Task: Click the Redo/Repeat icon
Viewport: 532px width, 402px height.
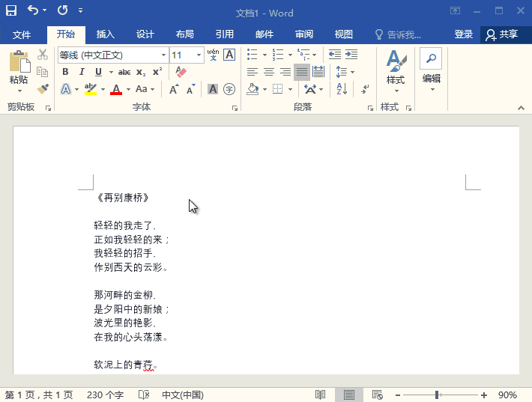Action: [62, 10]
